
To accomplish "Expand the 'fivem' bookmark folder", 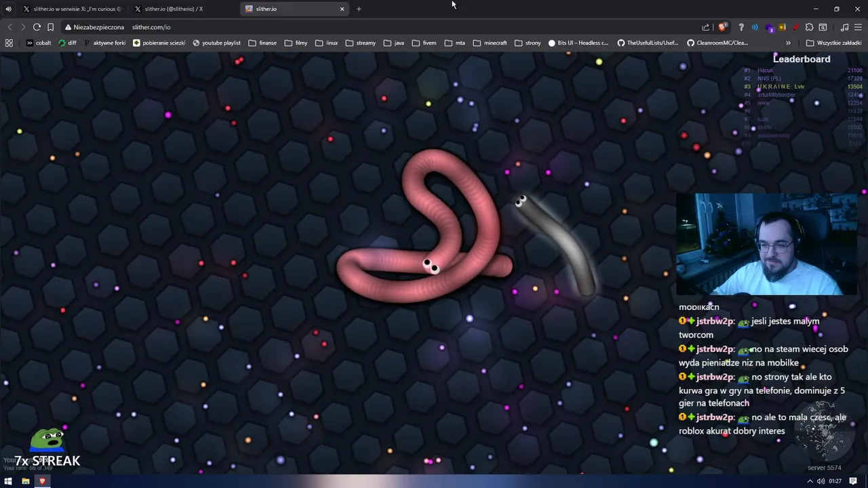I will pos(424,43).
